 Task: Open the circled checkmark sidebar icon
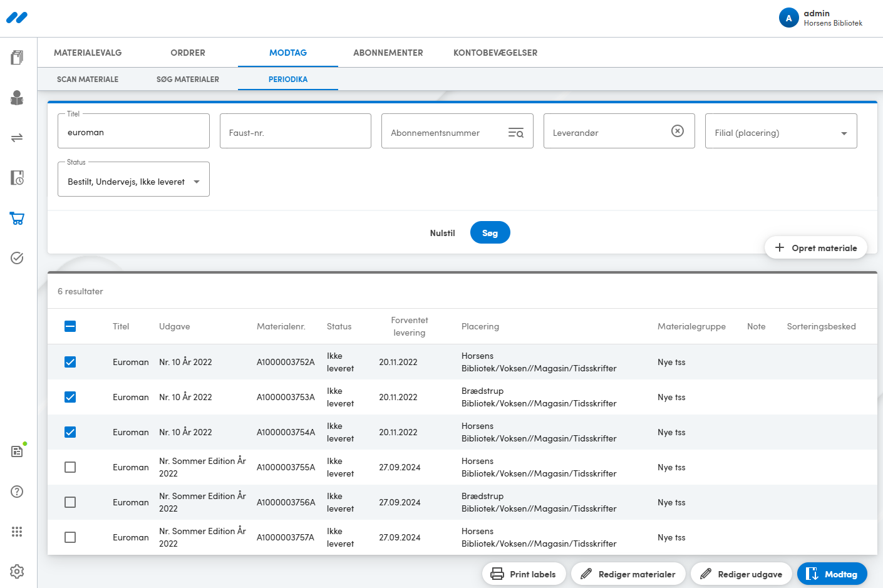point(17,258)
